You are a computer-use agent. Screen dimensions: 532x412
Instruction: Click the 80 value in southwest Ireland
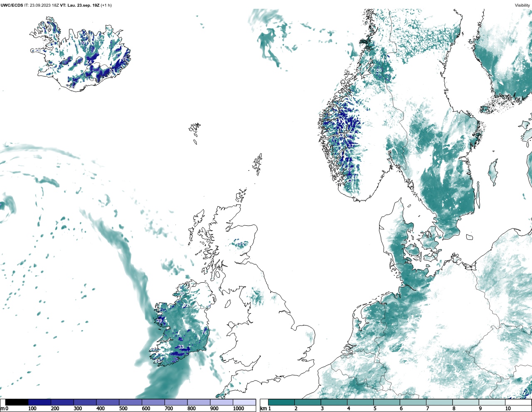click(158, 361)
